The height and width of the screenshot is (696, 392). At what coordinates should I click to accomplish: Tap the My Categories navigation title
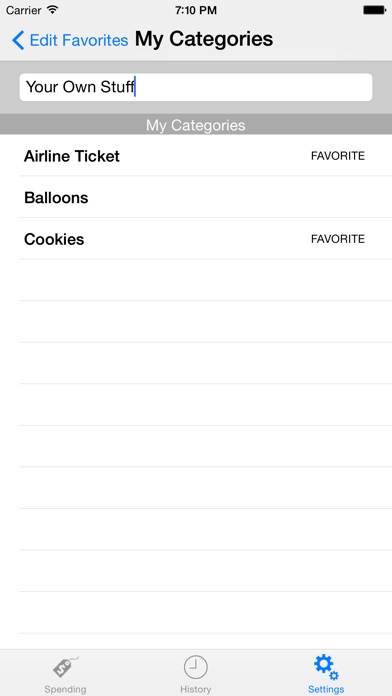coord(204,39)
